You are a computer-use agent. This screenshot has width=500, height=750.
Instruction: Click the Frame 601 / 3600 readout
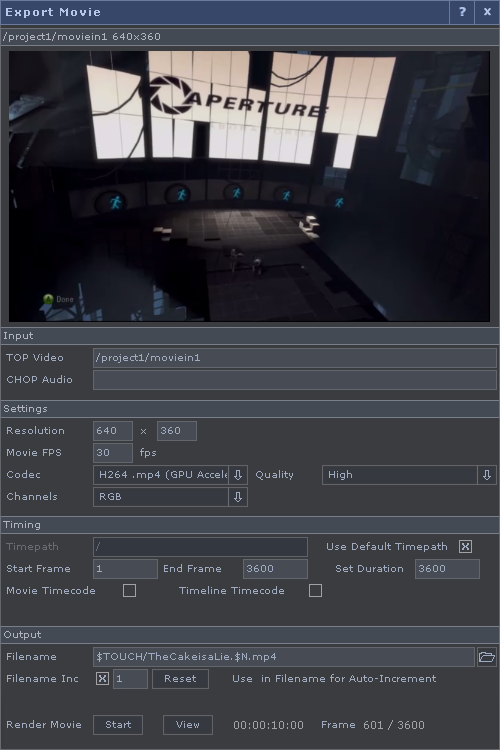click(373, 725)
